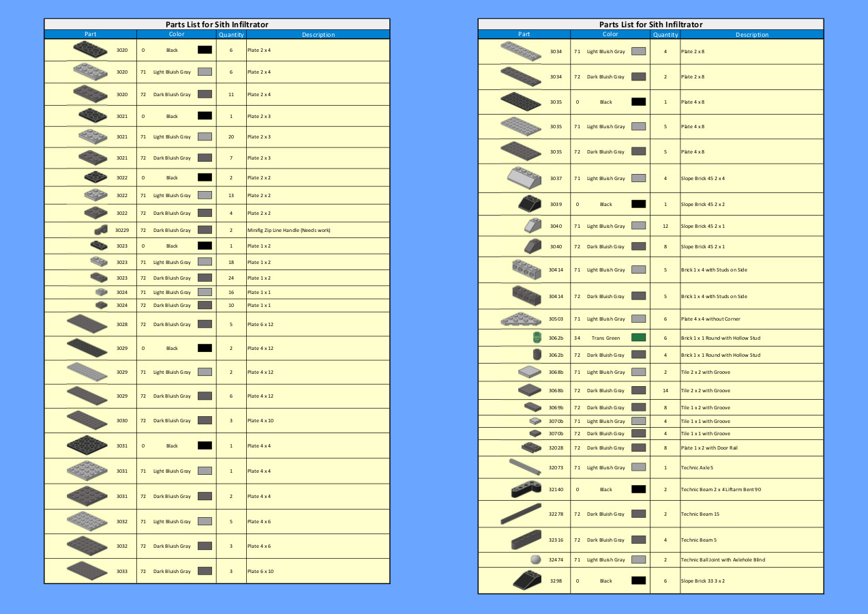
Task: Click the 'Plate 4 x 10' description
Action: click(260, 420)
